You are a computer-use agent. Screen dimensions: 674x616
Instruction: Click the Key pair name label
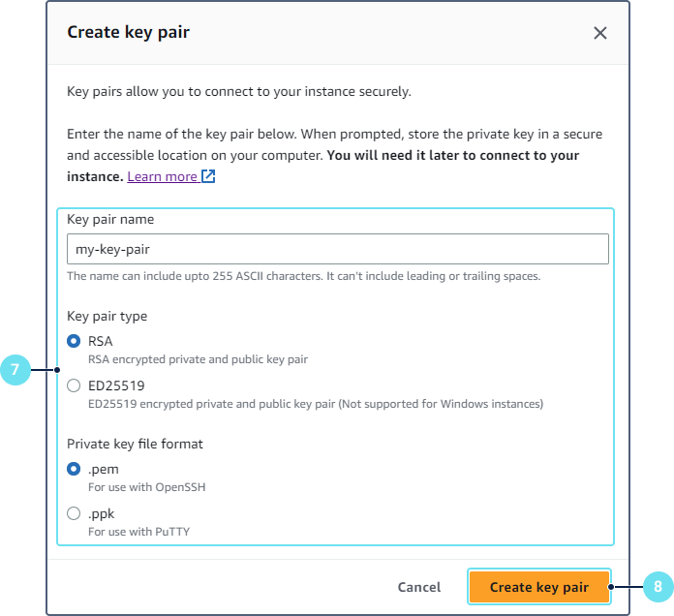point(110,219)
